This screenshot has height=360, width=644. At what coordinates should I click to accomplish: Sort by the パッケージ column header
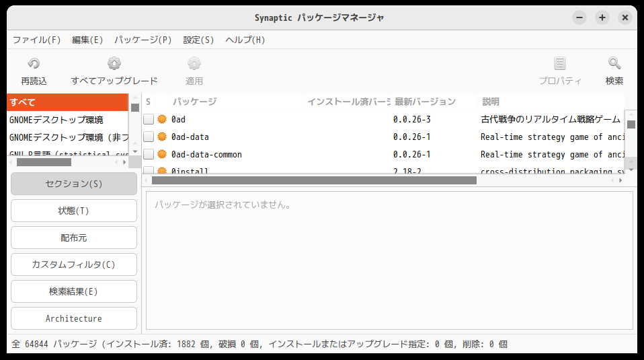[235, 102]
